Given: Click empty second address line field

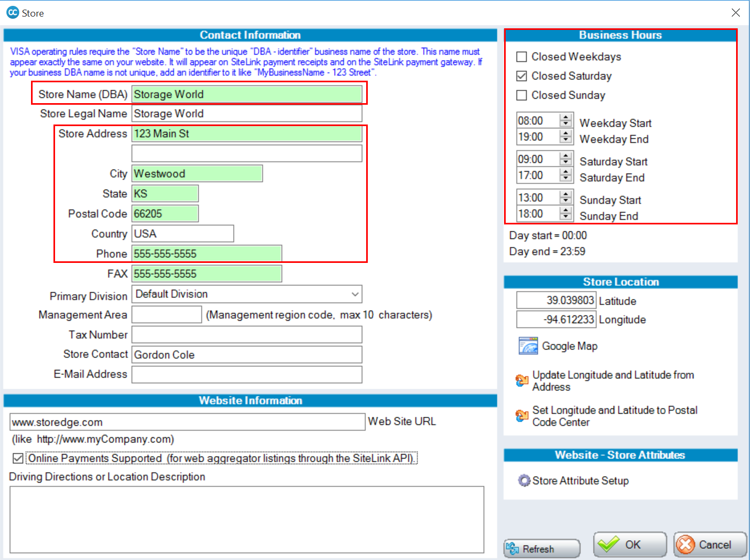Looking at the screenshot, I should pos(247,153).
